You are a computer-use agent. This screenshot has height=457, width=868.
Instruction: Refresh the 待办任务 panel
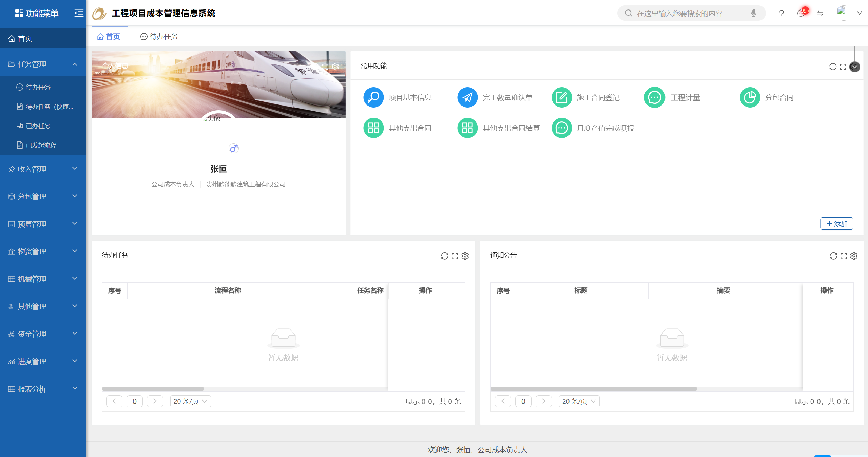coord(445,256)
